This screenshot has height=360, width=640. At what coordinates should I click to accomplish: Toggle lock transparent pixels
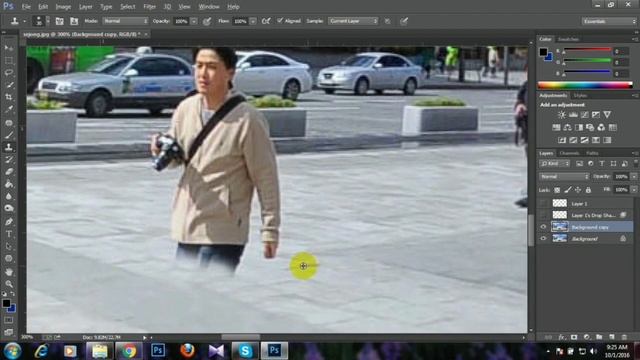pos(557,190)
